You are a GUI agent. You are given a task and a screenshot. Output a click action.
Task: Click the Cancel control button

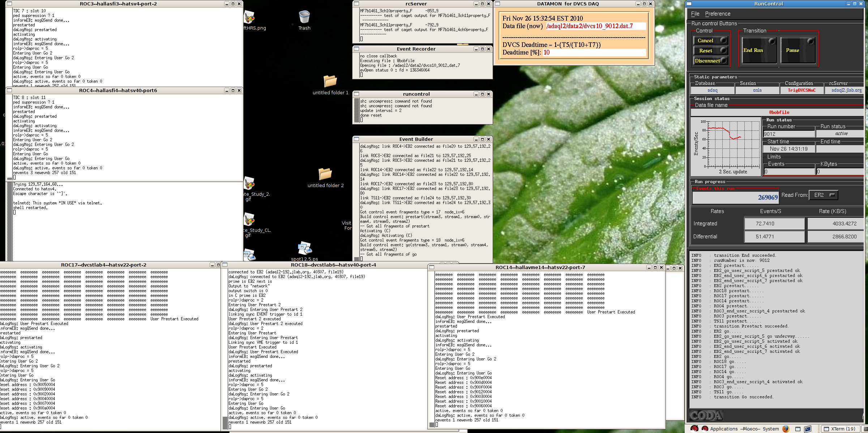710,40
